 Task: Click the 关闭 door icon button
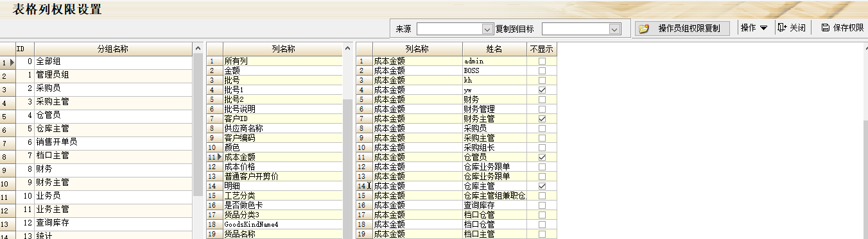coord(792,28)
